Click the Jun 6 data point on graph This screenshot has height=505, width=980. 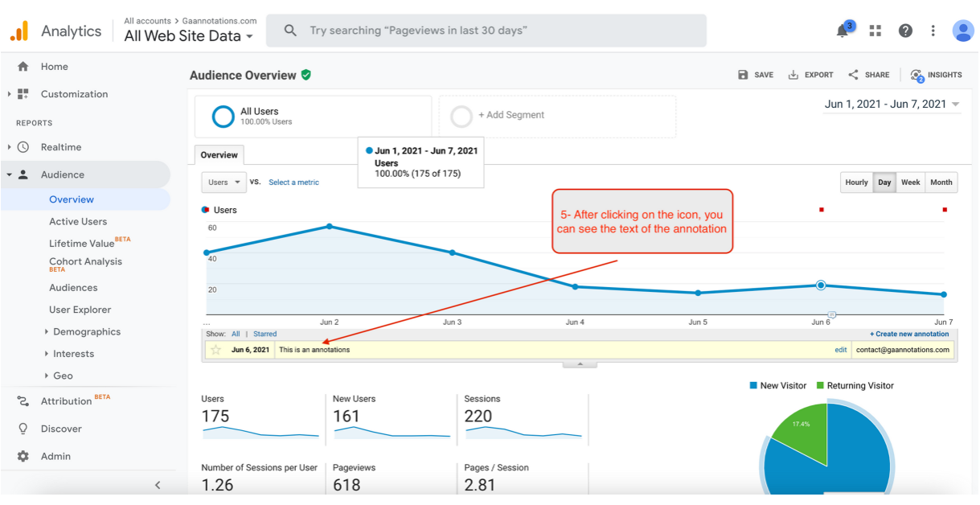click(821, 285)
